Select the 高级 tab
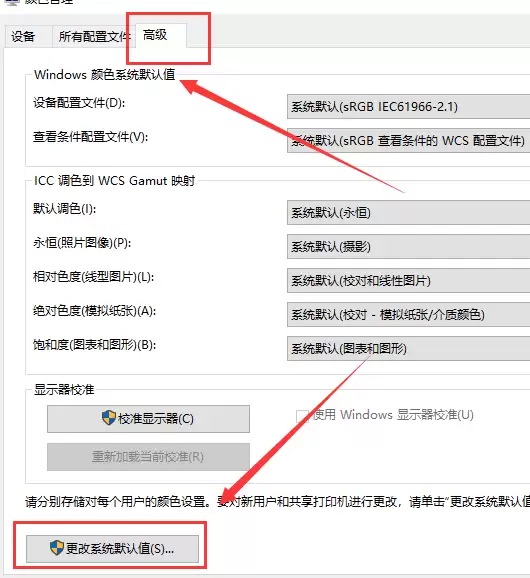Viewport: 530px width, 578px height. 161,35
